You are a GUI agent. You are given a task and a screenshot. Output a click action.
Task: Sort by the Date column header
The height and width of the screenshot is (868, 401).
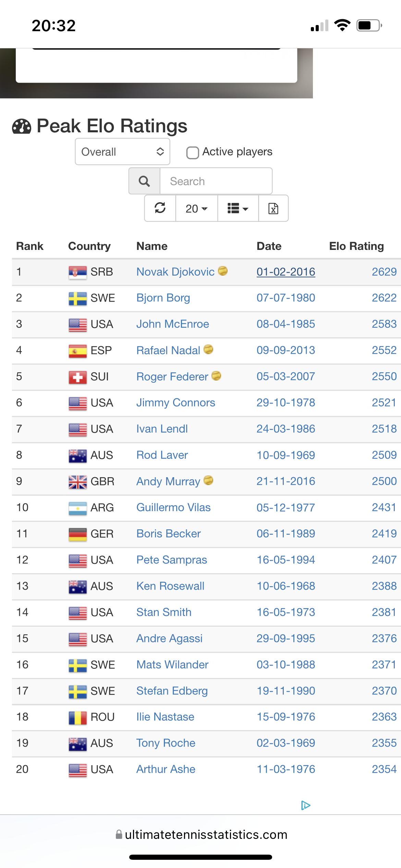[x=269, y=246]
